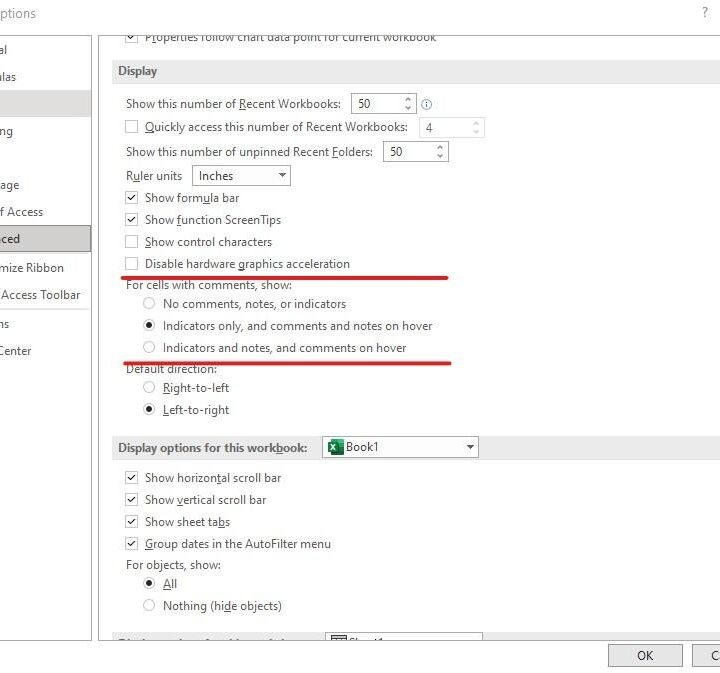Click the Excel icon in Book1 dropdown
Screen dimensions: 720x673
[336, 447]
